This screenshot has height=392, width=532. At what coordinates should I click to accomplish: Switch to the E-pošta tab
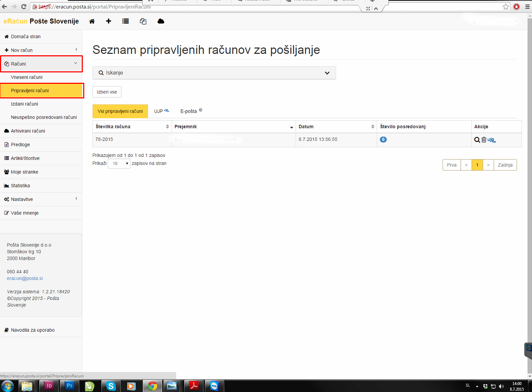191,111
